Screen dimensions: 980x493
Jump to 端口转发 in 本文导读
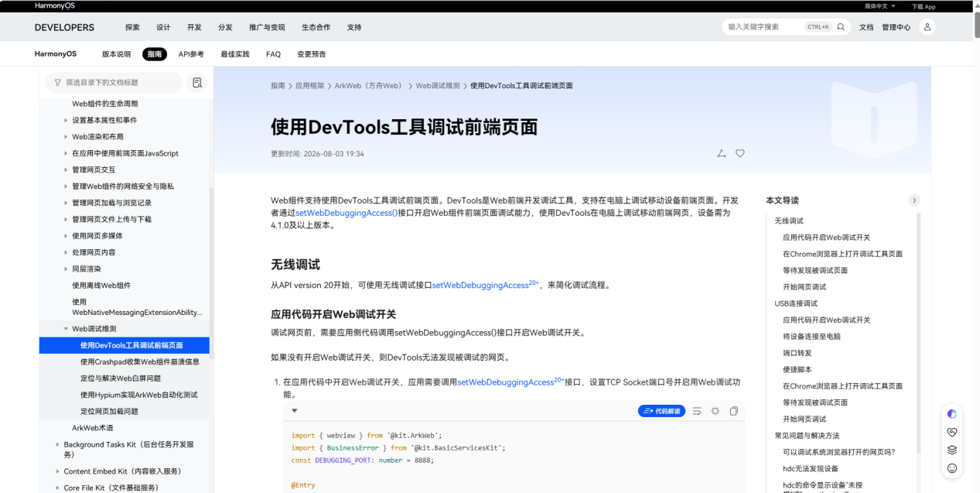[x=797, y=353]
